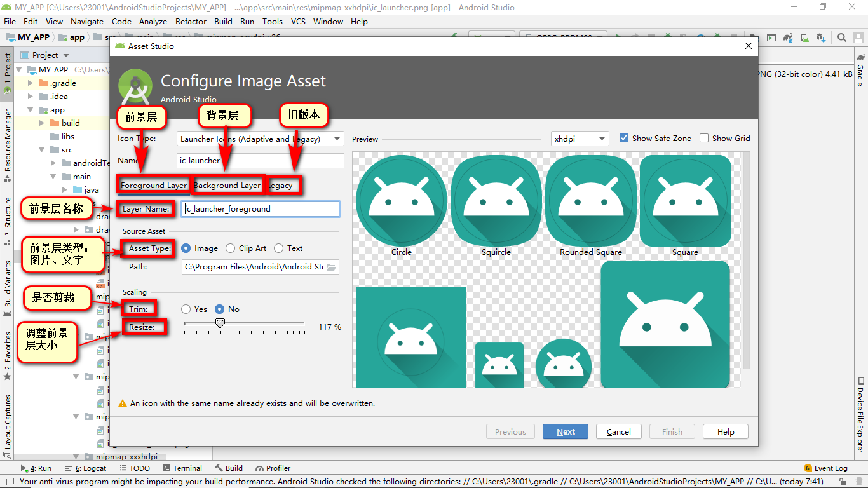868x488 pixels.
Task: Open the xhdpi density dropdown
Action: pyautogui.click(x=580, y=139)
